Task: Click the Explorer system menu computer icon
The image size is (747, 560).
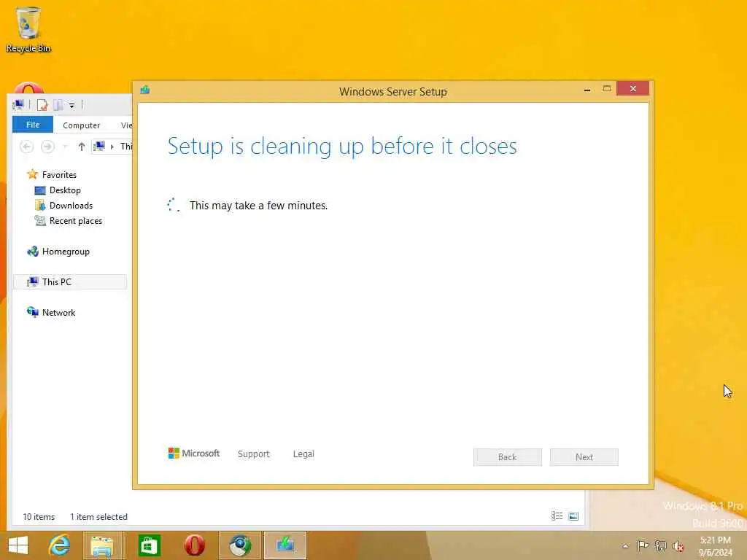Action: point(18,105)
